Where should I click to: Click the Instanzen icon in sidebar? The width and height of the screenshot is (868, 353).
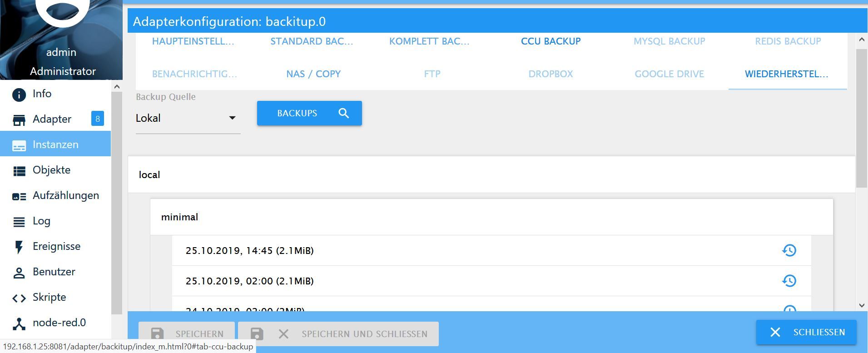click(19, 145)
